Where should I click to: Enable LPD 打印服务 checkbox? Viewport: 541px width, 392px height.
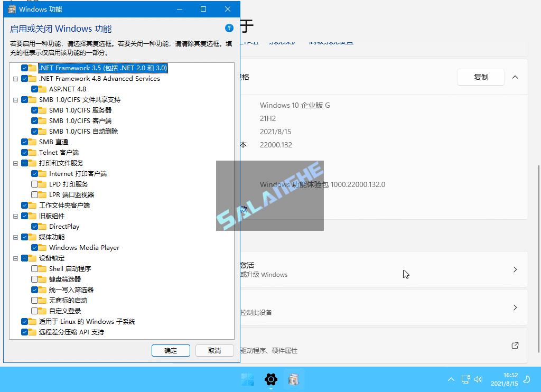click(34, 184)
